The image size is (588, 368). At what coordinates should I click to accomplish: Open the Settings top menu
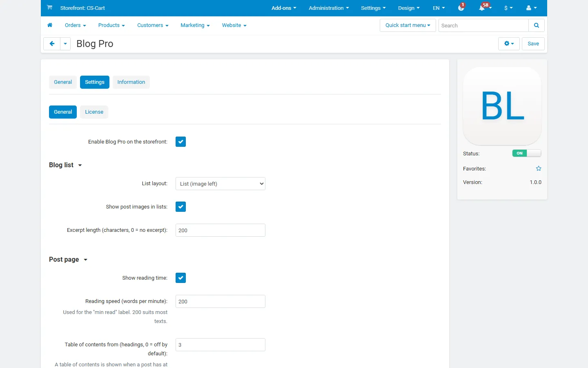coord(373,8)
